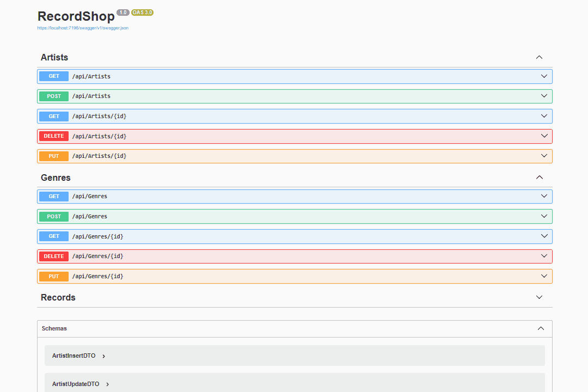Expand the Records section chevron

click(x=539, y=297)
